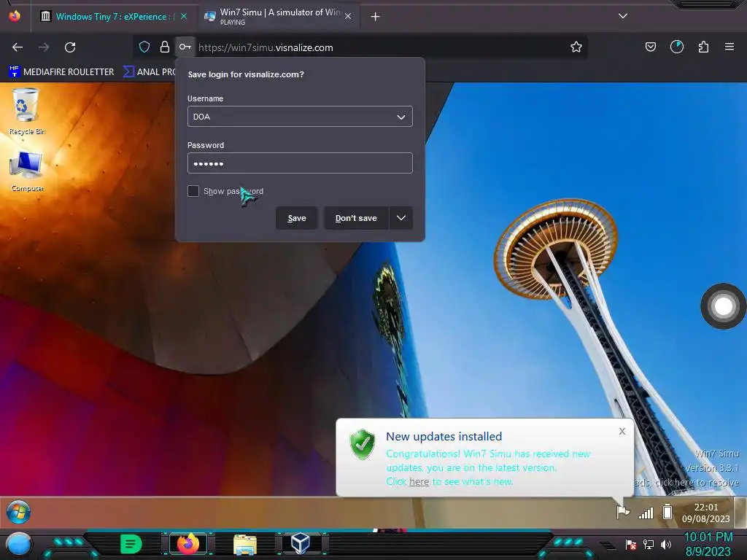Click the host volume speaker icon
This screenshot has height=560, width=747.
pos(666,544)
